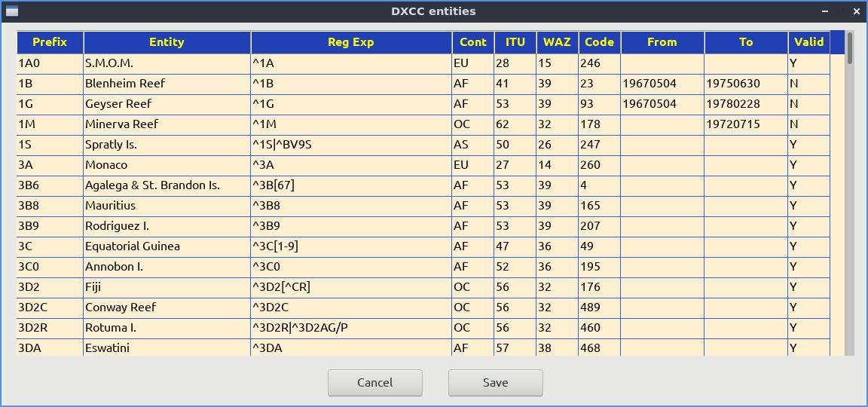Click the ^1S|^BV9S reg exp cell
Screen dimensions: 868x407
[351, 145]
